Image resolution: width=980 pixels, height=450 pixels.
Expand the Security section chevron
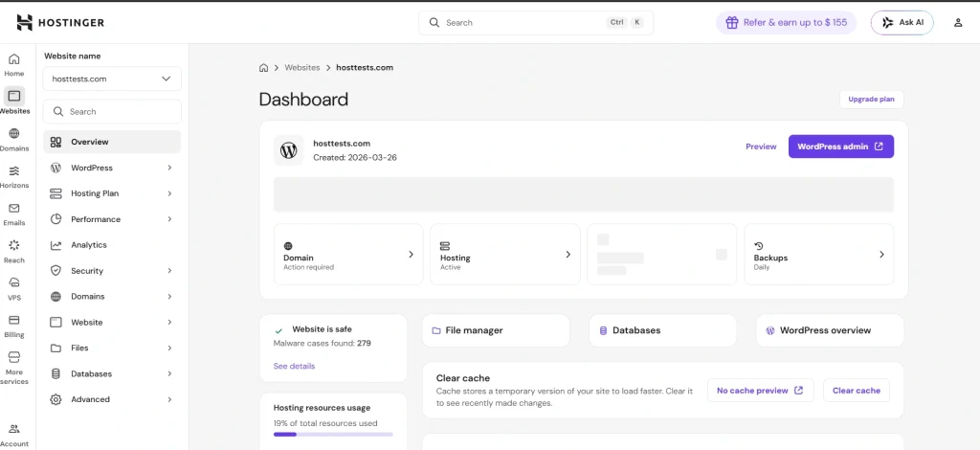[x=169, y=271]
